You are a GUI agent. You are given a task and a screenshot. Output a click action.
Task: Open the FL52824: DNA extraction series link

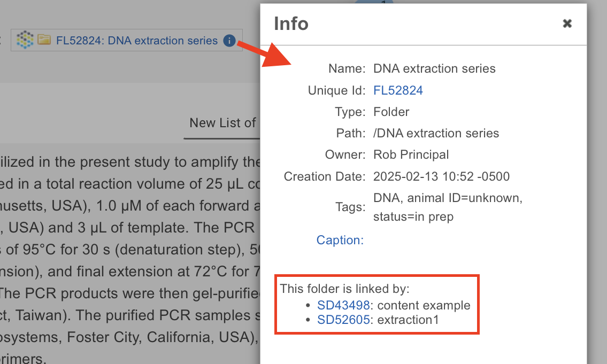[x=137, y=41]
